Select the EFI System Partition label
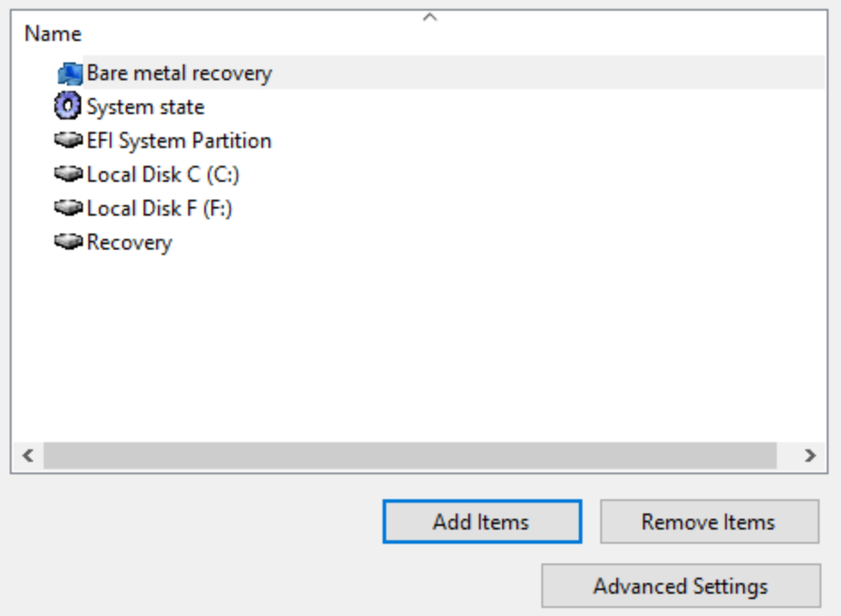 [178, 141]
